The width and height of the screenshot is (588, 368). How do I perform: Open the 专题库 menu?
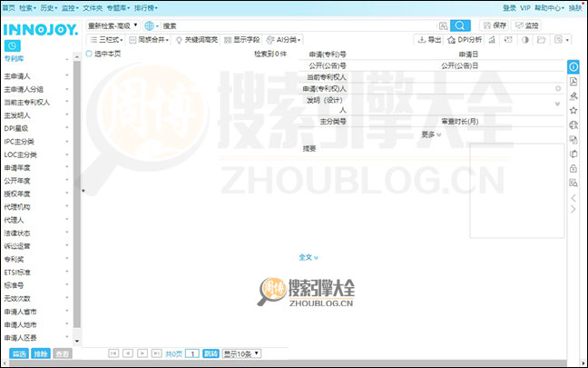118,7
